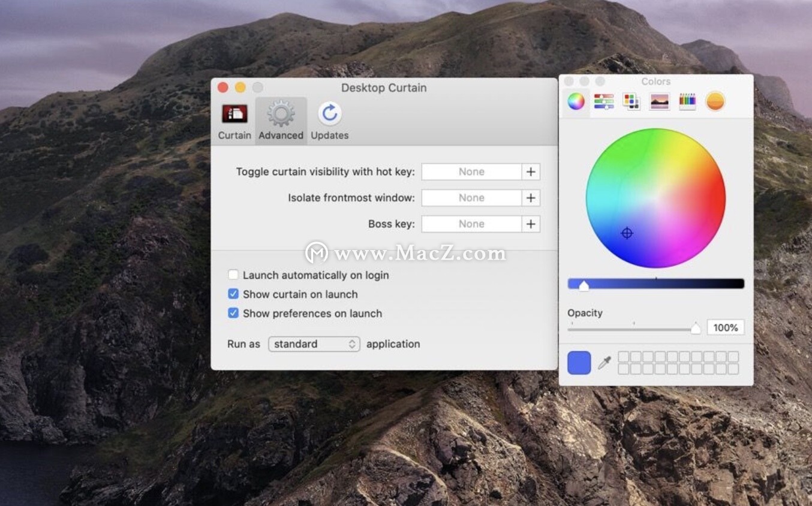
Task: Pick a color with the eyedropper
Action: click(x=604, y=363)
